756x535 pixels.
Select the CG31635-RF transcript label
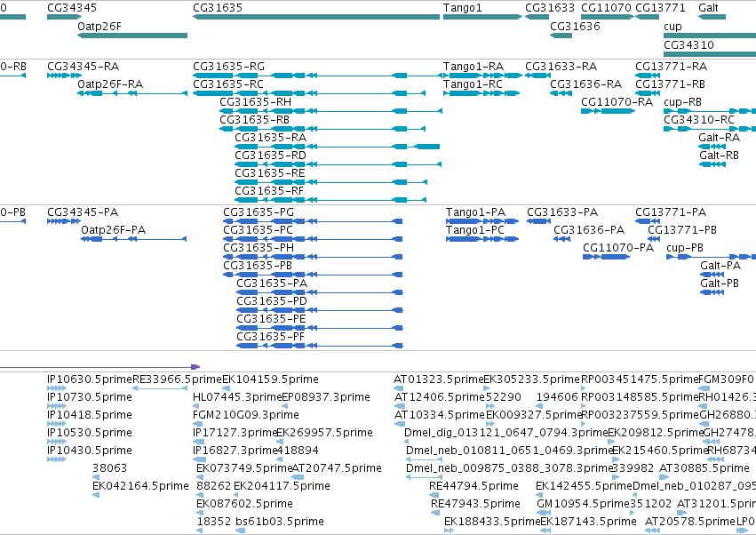tap(269, 191)
